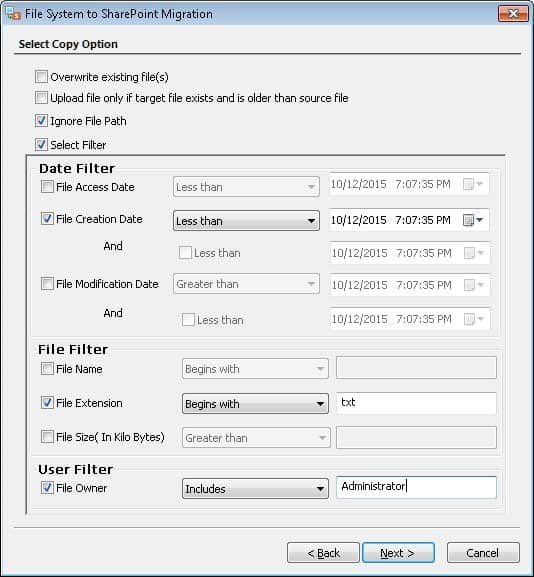
Task: Enable Overwrite existing file(s) checkbox
Action: [41, 77]
